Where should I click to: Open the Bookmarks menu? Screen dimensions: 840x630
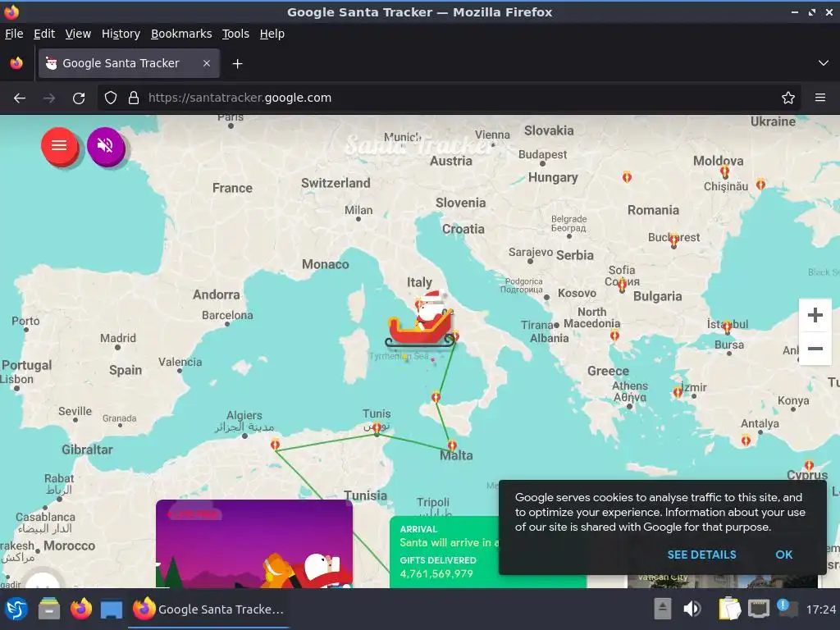[181, 34]
